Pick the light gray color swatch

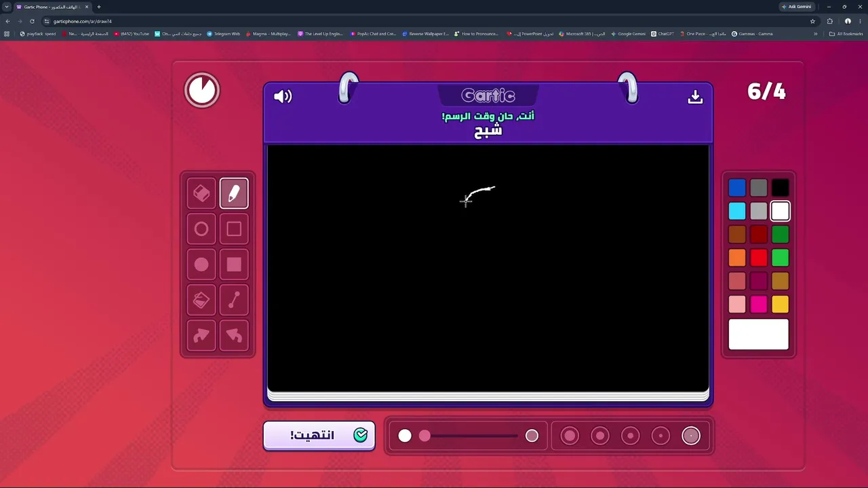(x=759, y=211)
